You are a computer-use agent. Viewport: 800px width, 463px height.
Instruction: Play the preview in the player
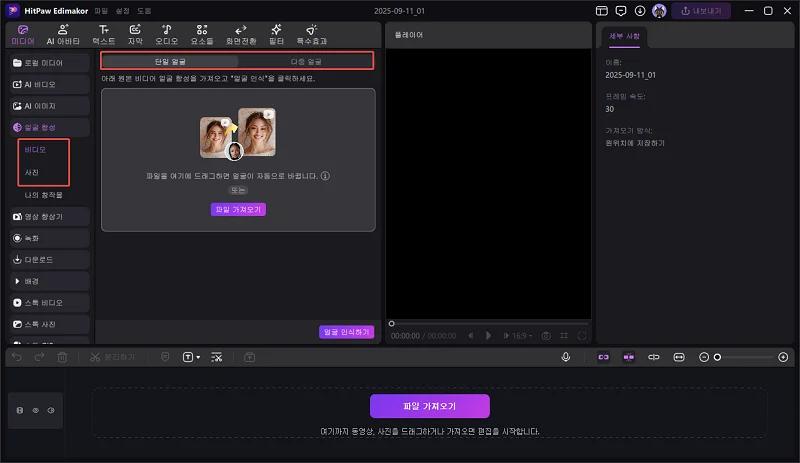click(x=488, y=335)
